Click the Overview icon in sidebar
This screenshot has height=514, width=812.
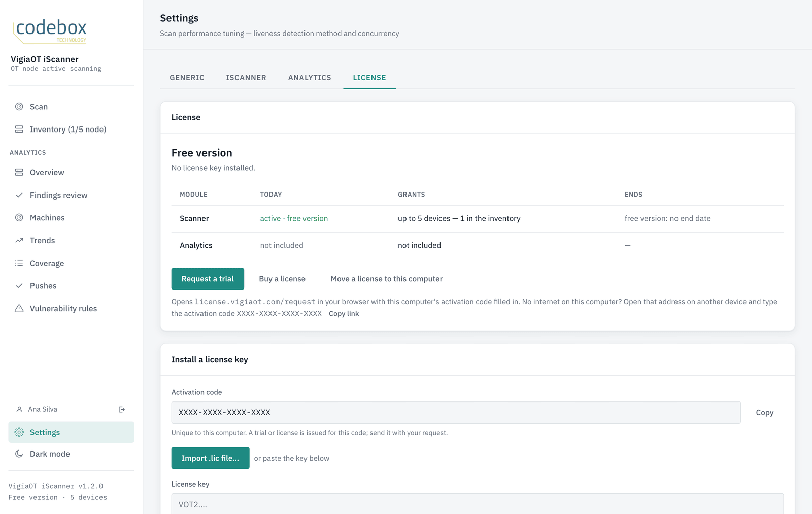click(19, 172)
